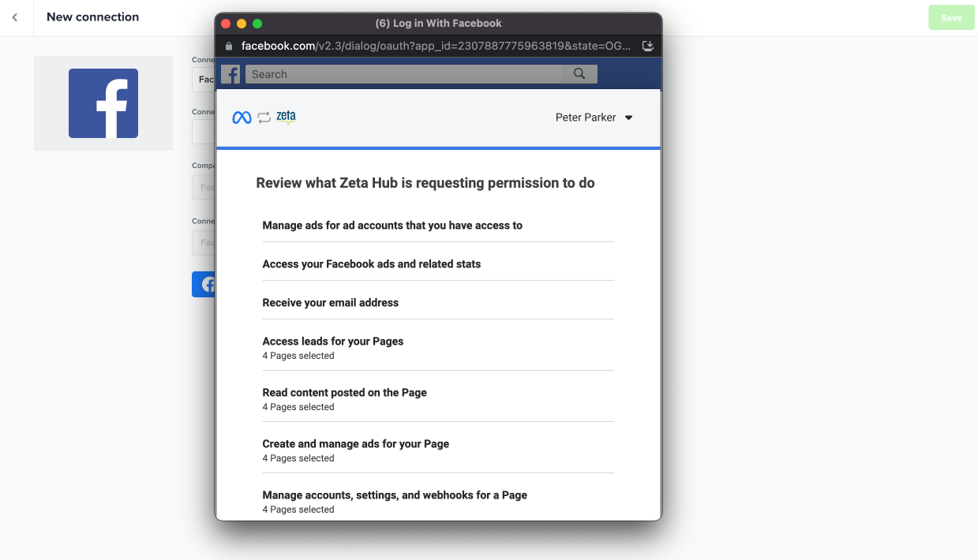
Task: Click 'Read content posted on the Page'
Action: pos(344,393)
